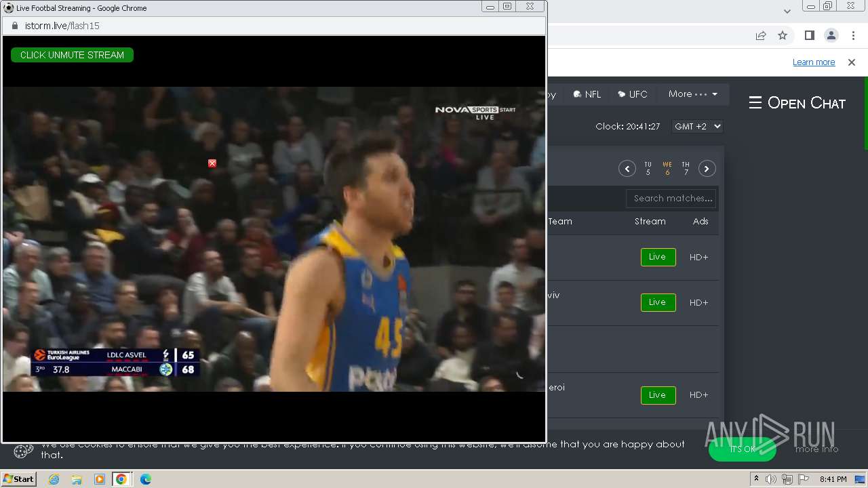Launch Internet Explorer from taskbar

[54, 479]
